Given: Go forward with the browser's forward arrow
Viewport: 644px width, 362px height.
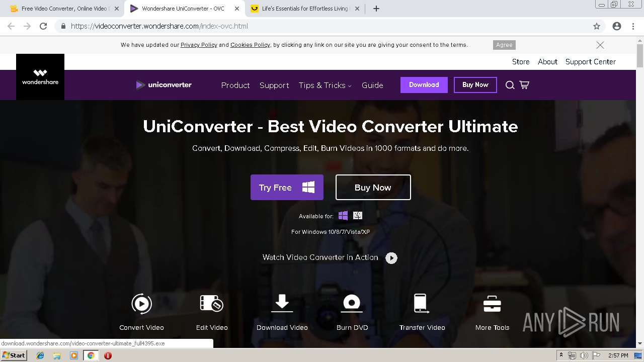Looking at the screenshot, I should pos(27,26).
